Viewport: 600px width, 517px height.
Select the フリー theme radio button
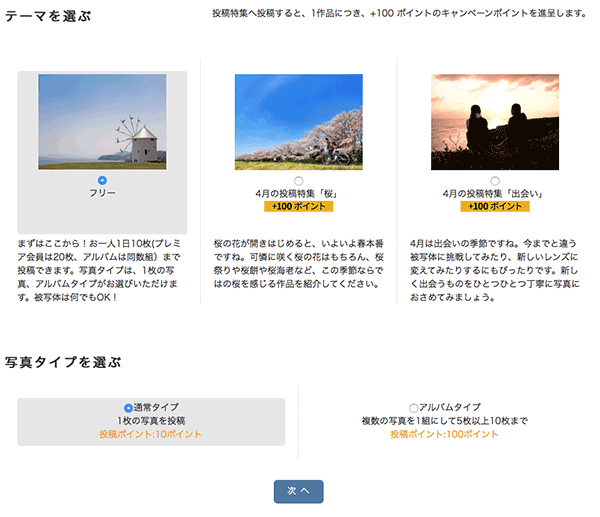pyautogui.click(x=102, y=180)
